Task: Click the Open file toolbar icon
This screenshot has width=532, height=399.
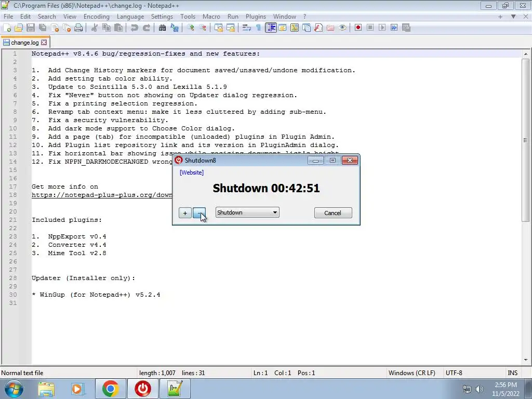Action: (x=19, y=28)
